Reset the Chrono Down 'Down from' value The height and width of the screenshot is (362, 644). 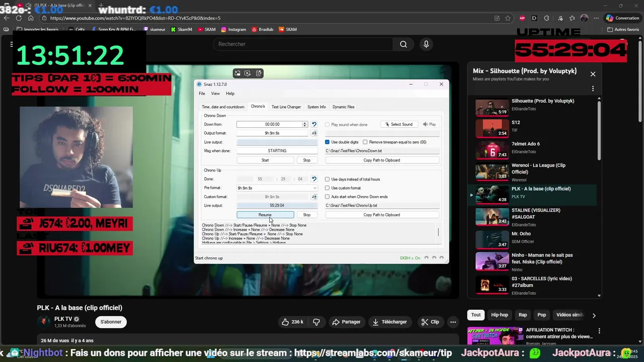click(x=314, y=124)
